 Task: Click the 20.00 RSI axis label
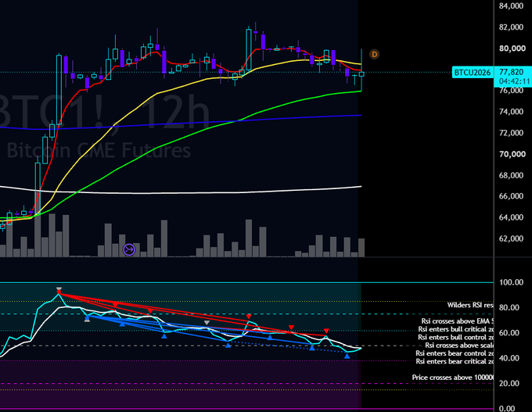coord(509,384)
